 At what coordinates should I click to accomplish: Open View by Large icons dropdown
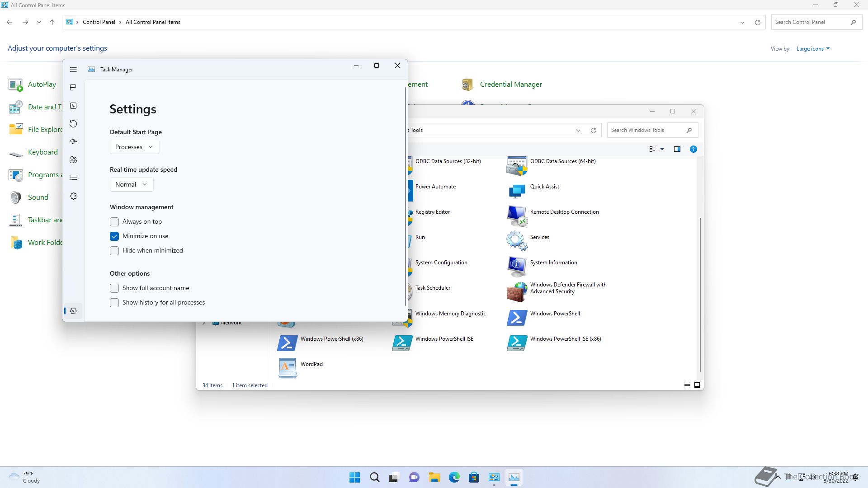(813, 49)
